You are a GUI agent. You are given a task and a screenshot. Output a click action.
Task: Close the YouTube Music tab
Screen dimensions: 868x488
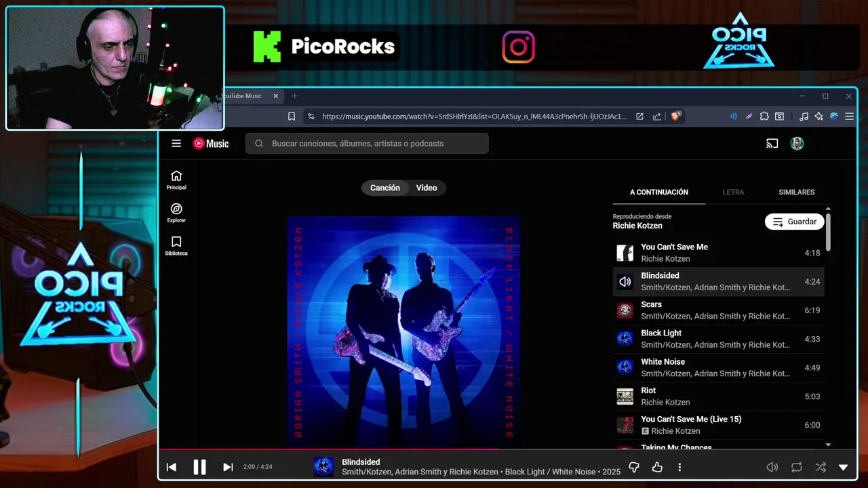[x=275, y=96]
